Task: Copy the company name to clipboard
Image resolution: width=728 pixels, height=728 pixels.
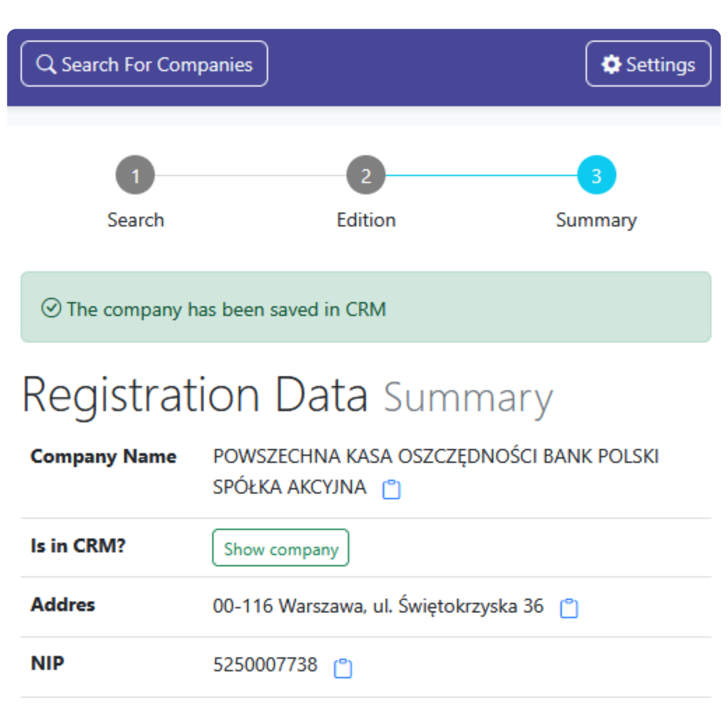Action: (391, 489)
